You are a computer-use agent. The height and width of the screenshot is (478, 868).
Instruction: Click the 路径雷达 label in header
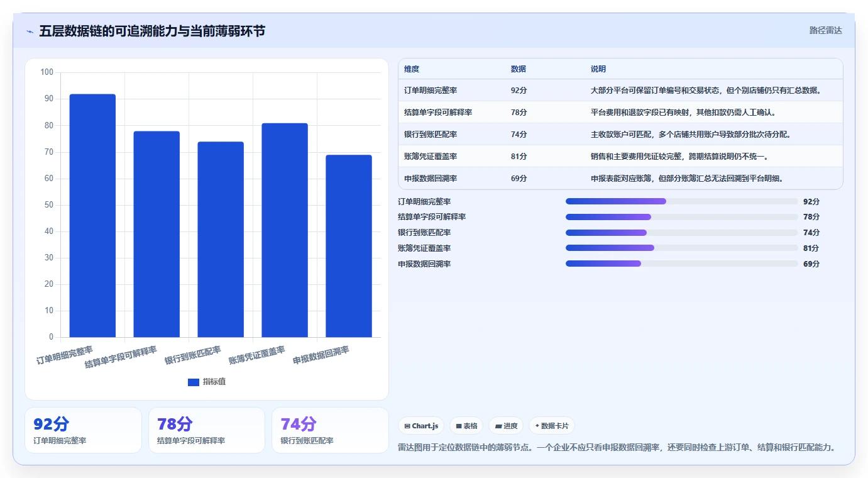pyautogui.click(x=825, y=30)
